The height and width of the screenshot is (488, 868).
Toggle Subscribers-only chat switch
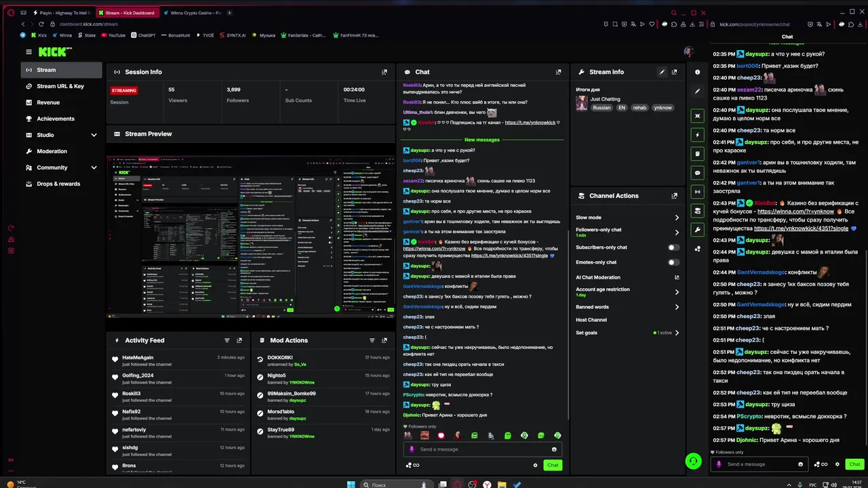pos(673,247)
